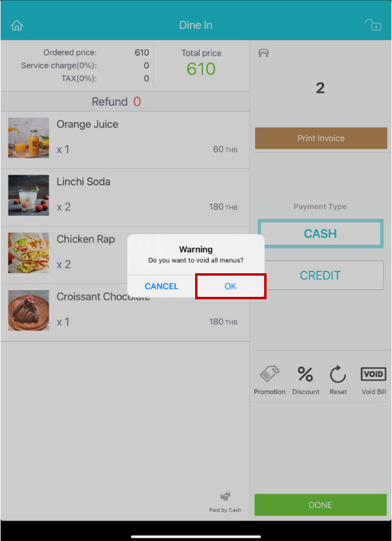Click the Print Invoice button

(x=321, y=138)
